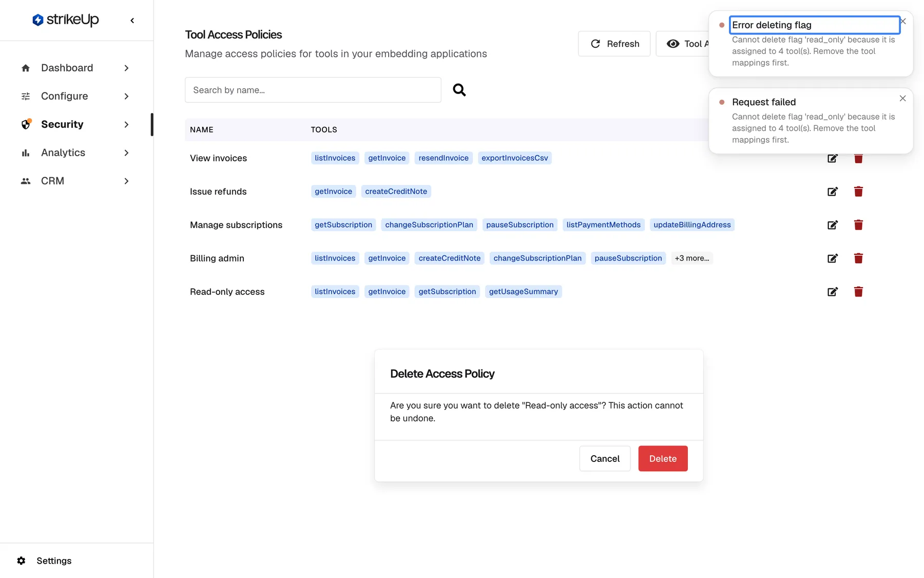The width and height of the screenshot is (924, 578).
Task: Delete the Billing admin policy
Action: tap(858, 258)
